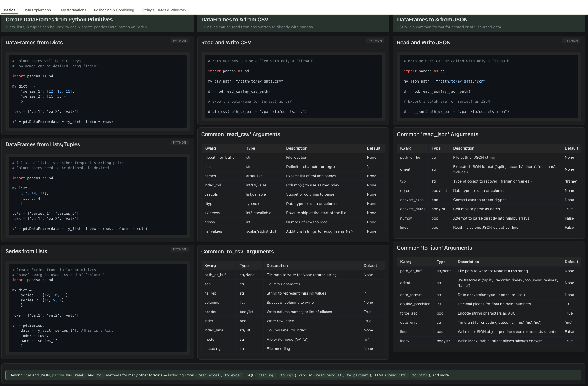Select 'date_format' kwarg in to_json table
The width and height of the screenshot is (588, 386).
tap(411, 295)
